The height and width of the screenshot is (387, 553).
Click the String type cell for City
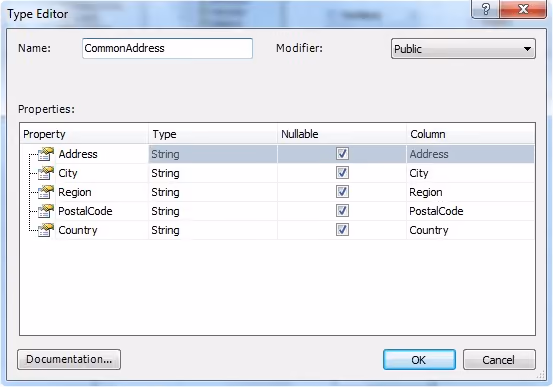point(213,173)
